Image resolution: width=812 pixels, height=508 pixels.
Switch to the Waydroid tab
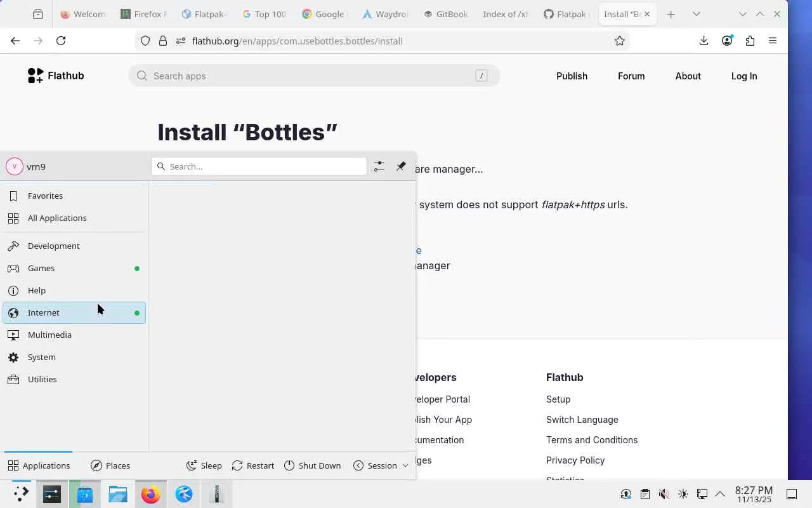[x=385, y=14]
